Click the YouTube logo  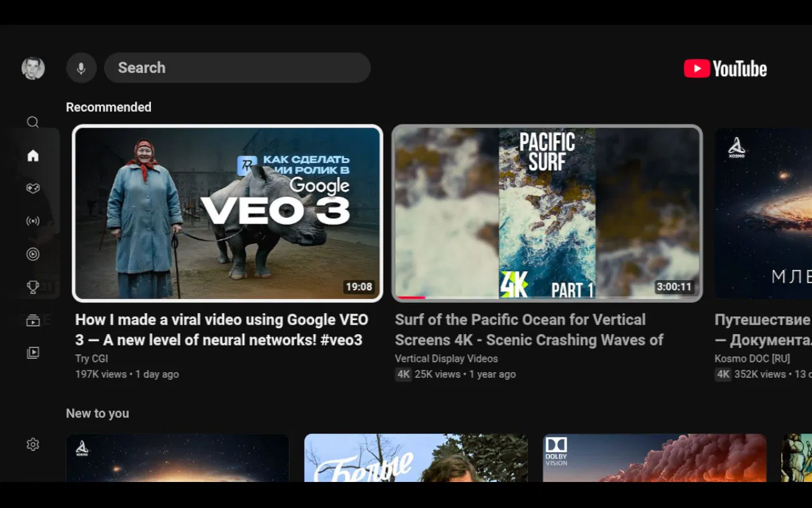point(725,69)
